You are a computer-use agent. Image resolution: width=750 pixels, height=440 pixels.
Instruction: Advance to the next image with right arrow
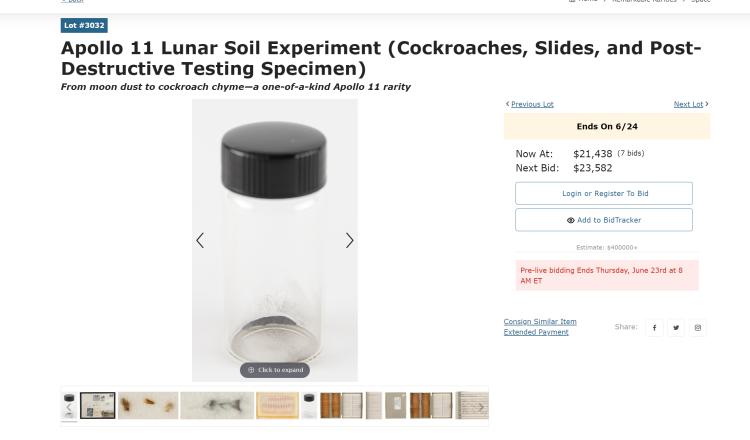tap(349, 240)
